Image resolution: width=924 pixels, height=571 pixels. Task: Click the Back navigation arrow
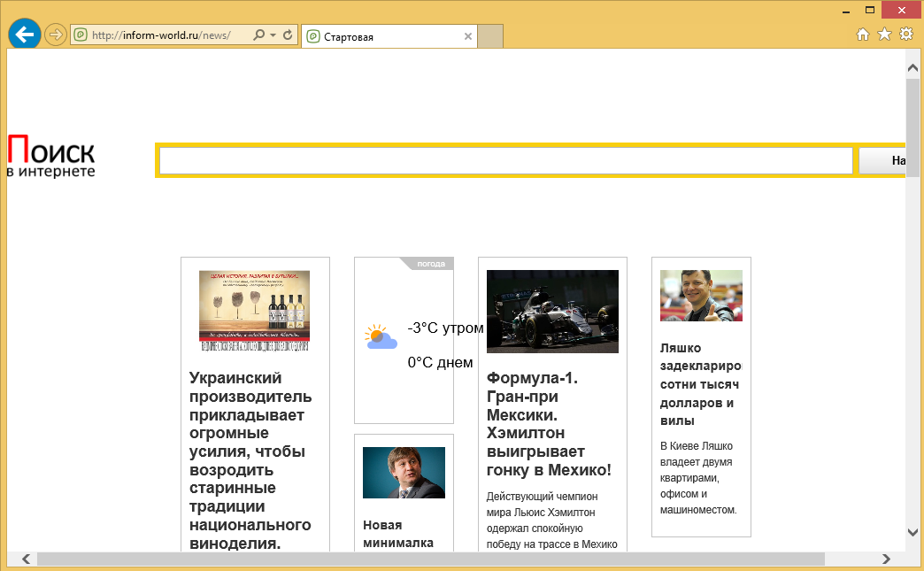24,34
